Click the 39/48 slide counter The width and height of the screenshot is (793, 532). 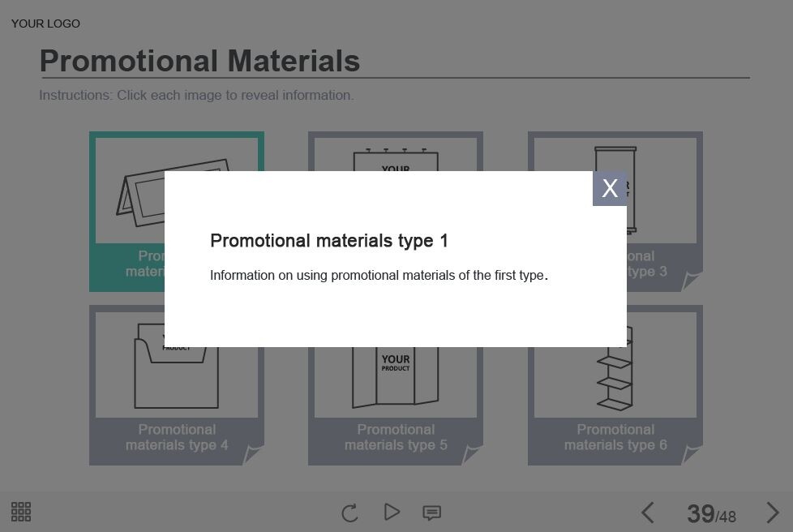(x=710, y=513)
